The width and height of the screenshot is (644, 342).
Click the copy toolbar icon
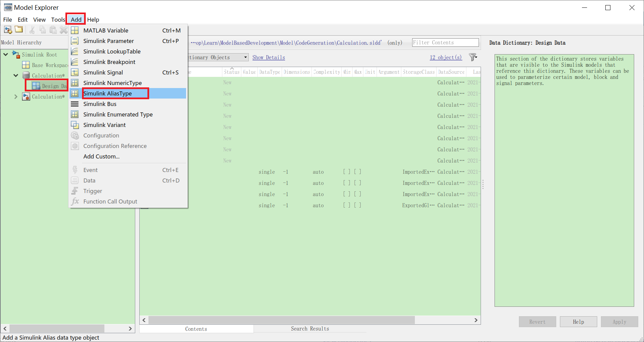[x=42, y=30]
